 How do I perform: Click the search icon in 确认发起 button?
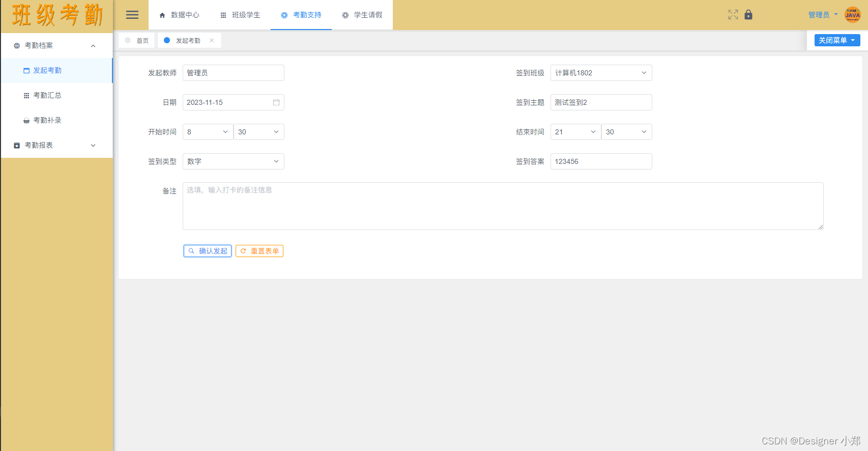(191, 251)
